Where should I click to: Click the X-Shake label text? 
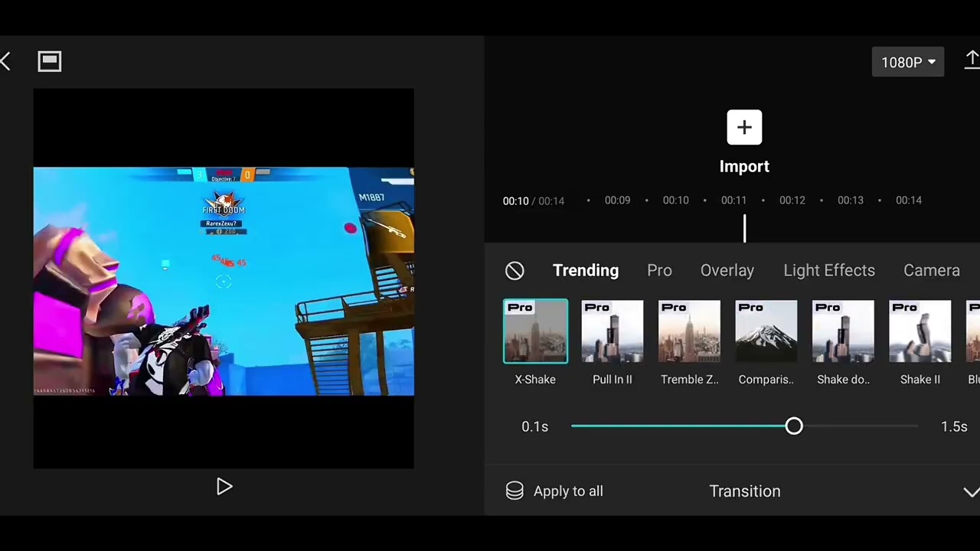[535, 380]
